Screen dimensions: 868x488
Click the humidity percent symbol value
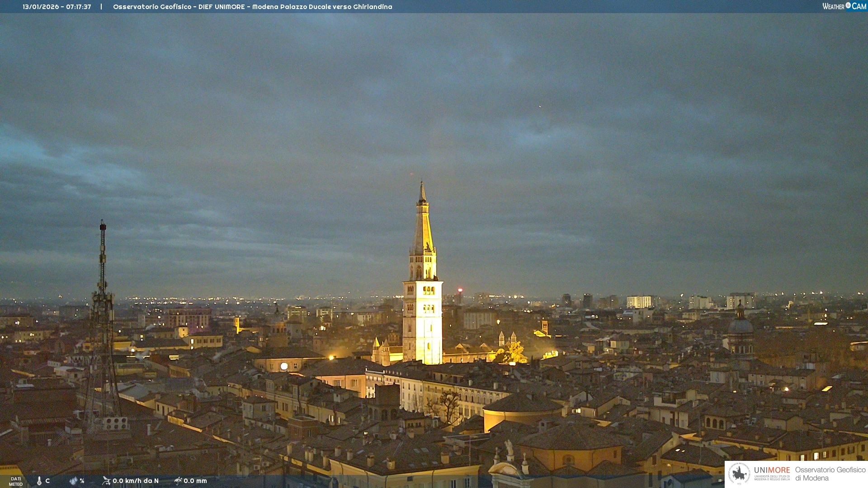click(x=82, y=481)
